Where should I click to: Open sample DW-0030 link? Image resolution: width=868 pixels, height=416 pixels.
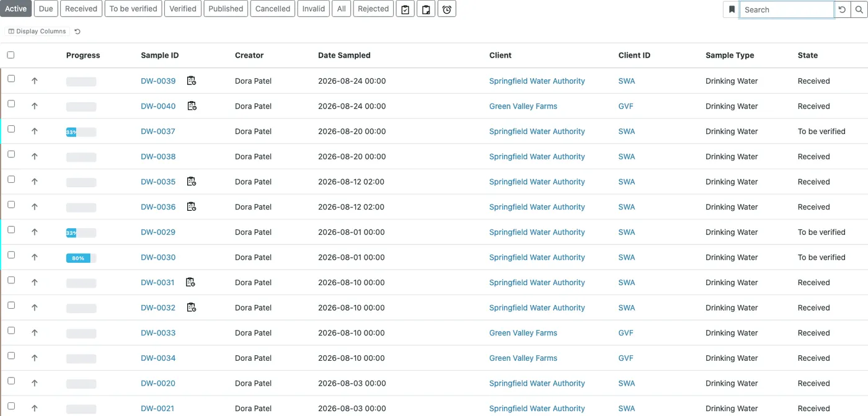(x=158, y=257)
